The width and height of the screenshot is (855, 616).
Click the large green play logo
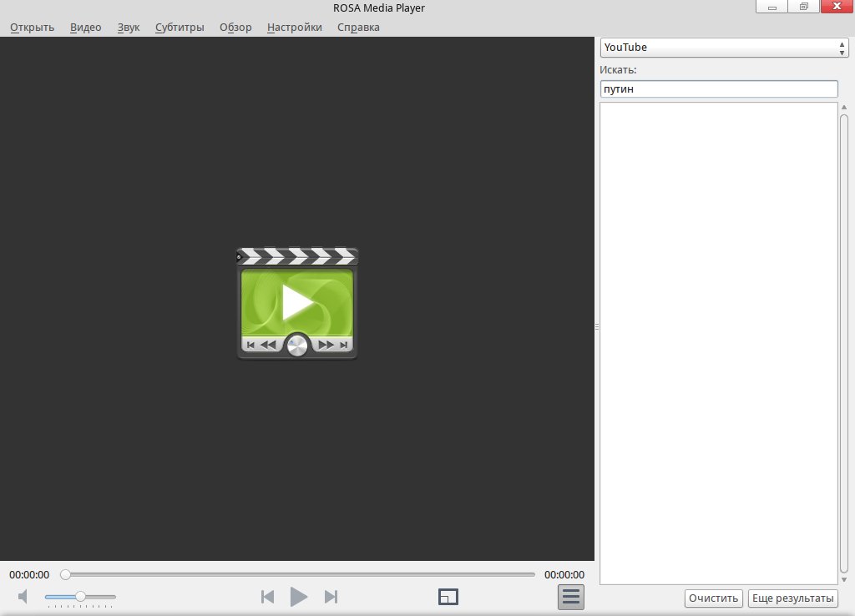pyautogui.click(x=297, y=304)
